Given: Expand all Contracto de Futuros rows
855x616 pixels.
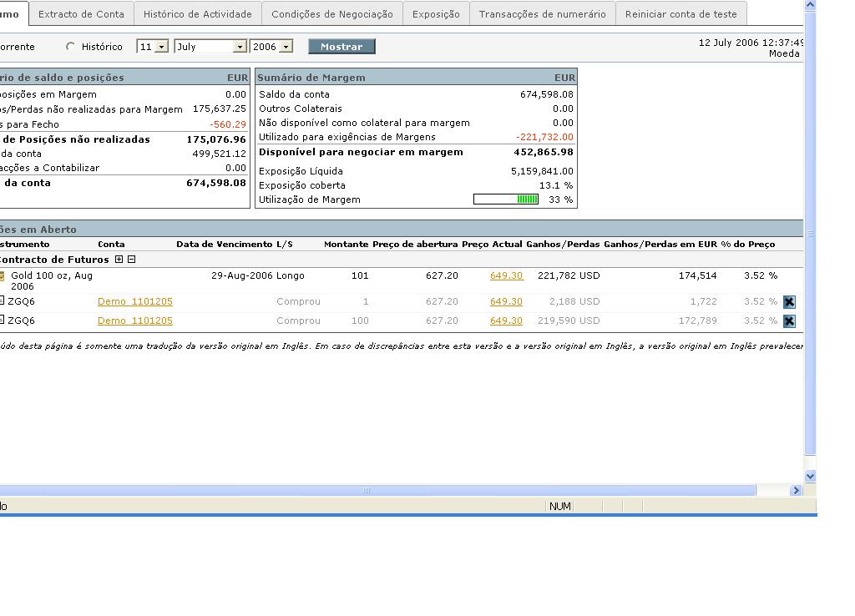Looking at the screenshot, I should (119, 260).
